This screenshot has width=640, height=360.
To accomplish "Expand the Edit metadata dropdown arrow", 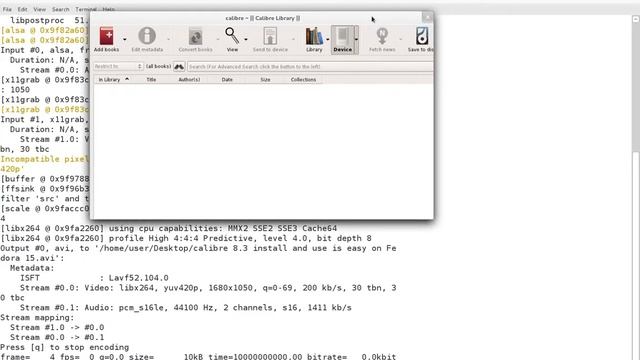I will 168,39.
